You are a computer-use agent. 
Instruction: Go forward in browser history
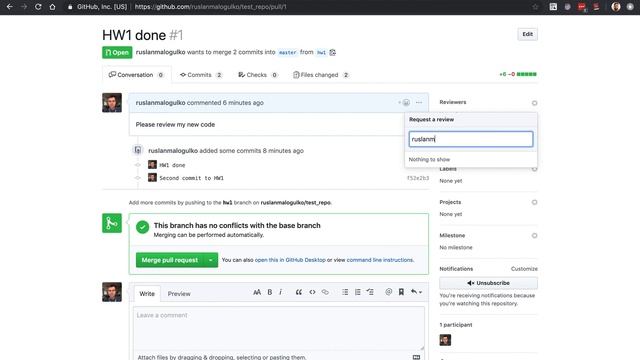coord(24,7)
